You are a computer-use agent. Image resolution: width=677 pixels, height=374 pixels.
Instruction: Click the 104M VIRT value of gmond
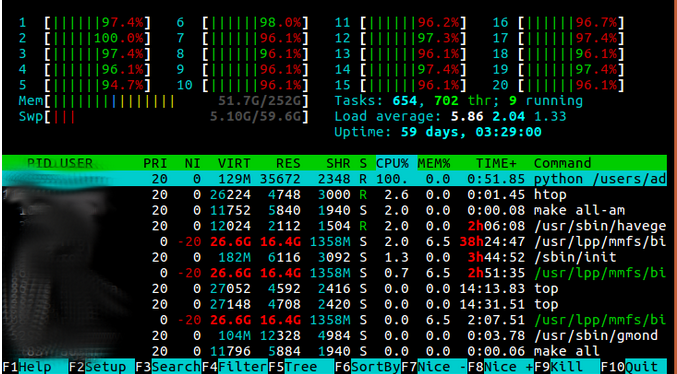(x=234, y=335)
